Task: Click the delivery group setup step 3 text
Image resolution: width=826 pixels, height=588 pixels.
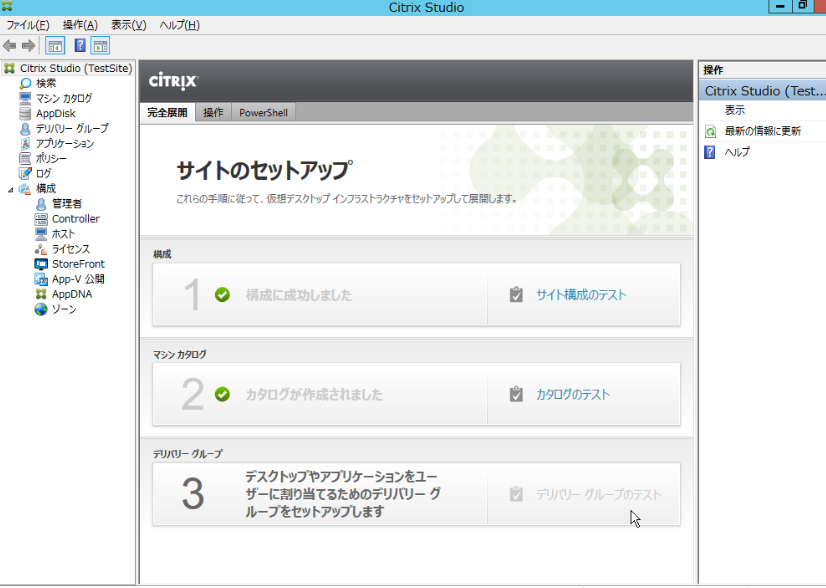Action: coord(342,494)
